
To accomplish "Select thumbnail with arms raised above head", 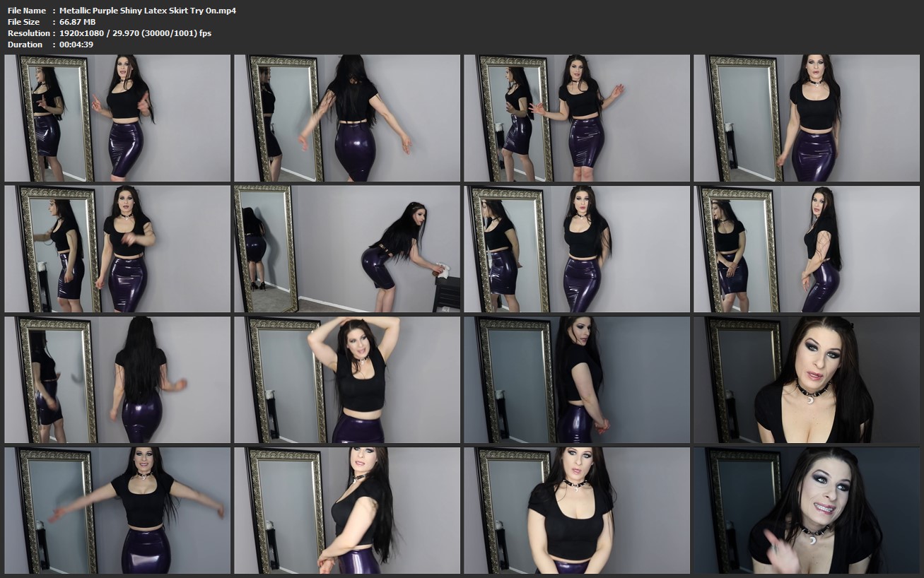I will (347, 379).
